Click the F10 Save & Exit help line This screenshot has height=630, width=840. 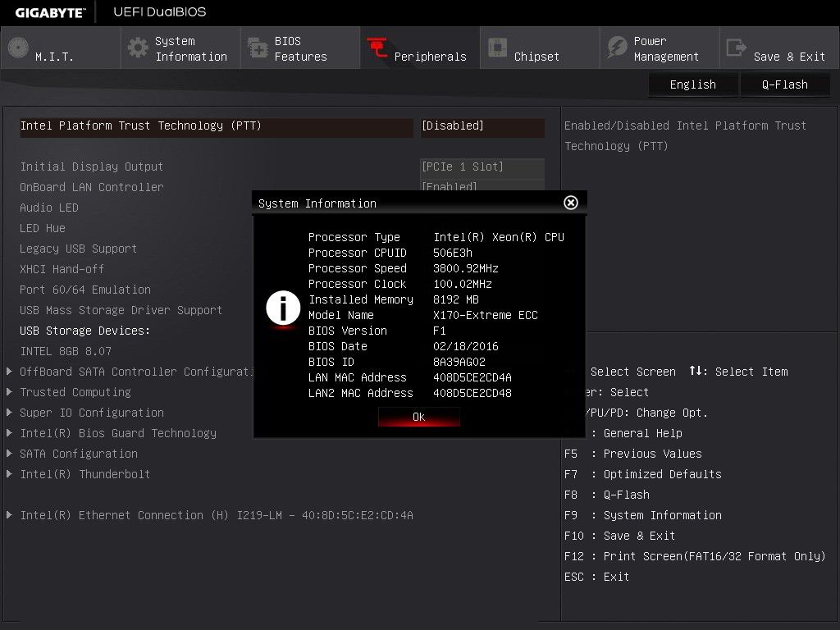620,536
